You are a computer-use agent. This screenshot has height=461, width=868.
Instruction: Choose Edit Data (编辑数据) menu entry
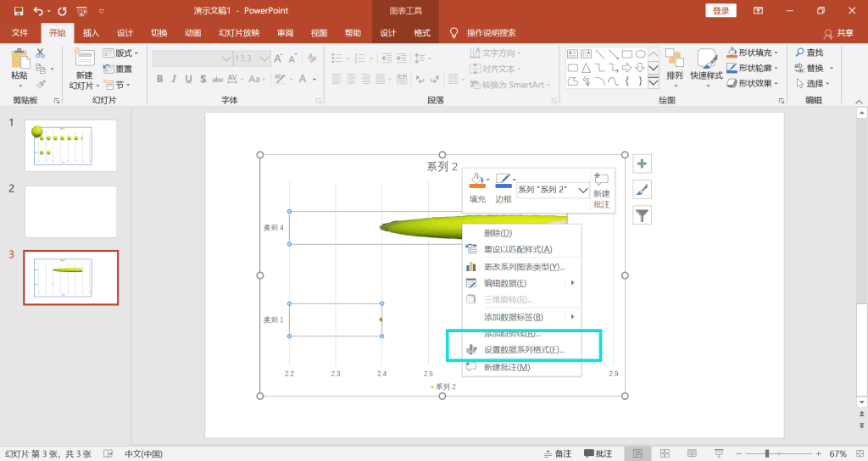tap(521, 283)
